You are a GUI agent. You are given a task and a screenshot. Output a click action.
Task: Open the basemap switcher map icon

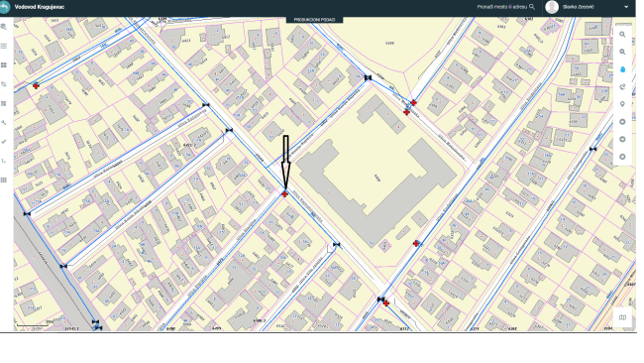tap(622, 317)
